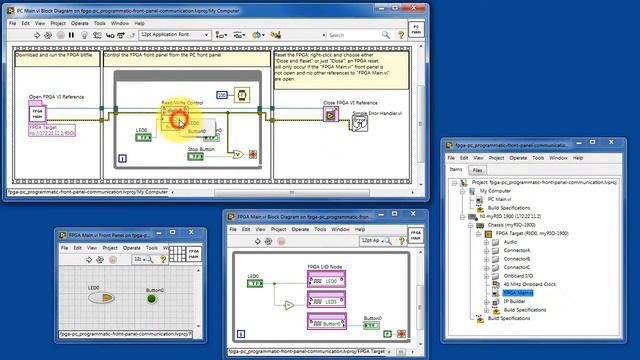Viewport: 640px width, 360px height.
Task: Click Abort Execution in PC Main toolbar
Action: [x=60, y=36]
